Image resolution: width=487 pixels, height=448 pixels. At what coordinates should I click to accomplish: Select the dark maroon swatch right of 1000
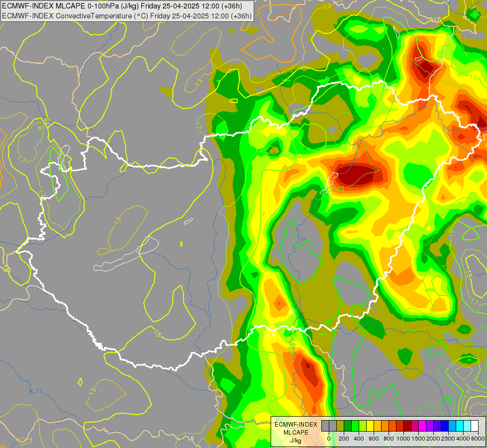click(407, 426)
